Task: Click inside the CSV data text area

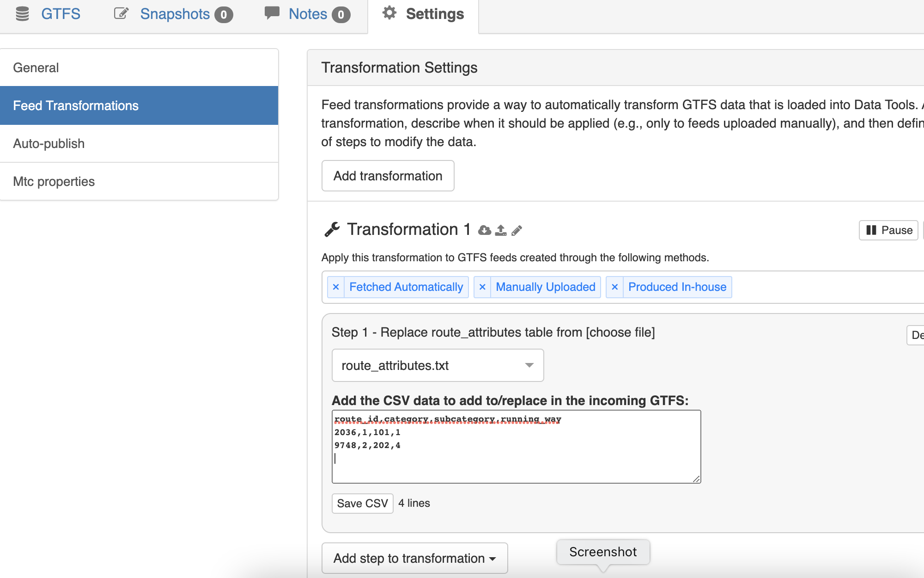Action: (x=516, y=447)
